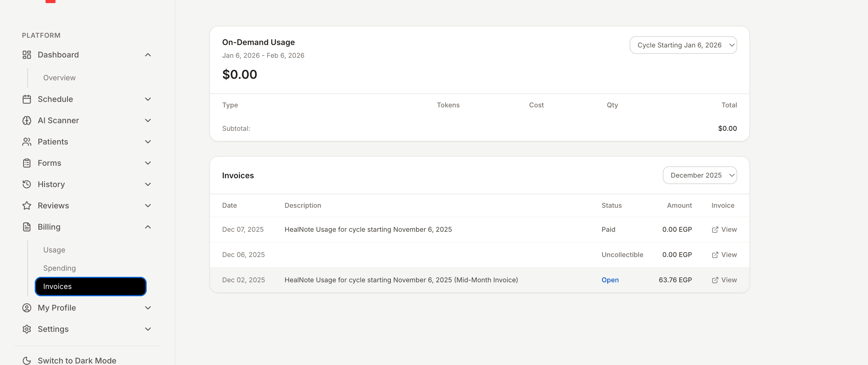Click the Tokens column header
The width and height of the screenshot is (868, 365).
coord(448,105)
